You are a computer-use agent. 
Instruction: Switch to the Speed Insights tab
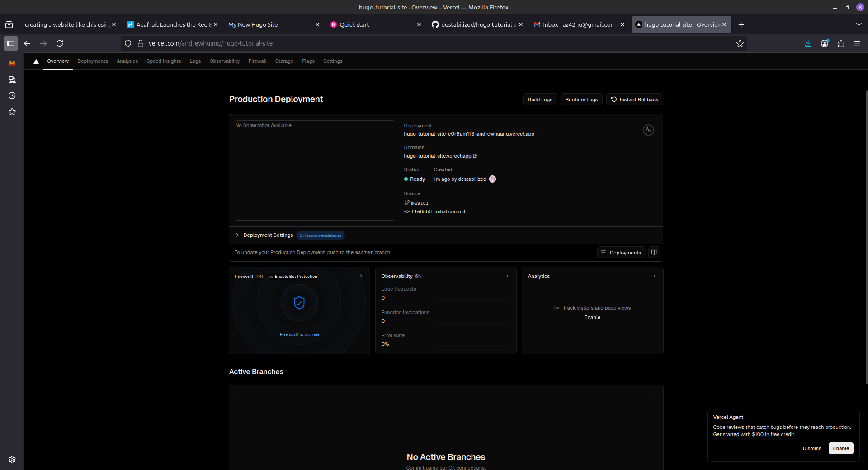[163, 61]
